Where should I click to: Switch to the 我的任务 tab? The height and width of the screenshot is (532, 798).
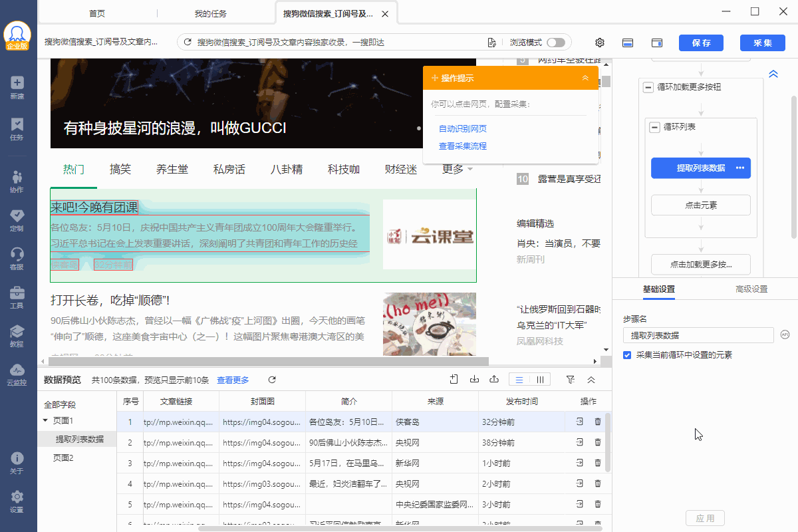click(x=211, y=13)
